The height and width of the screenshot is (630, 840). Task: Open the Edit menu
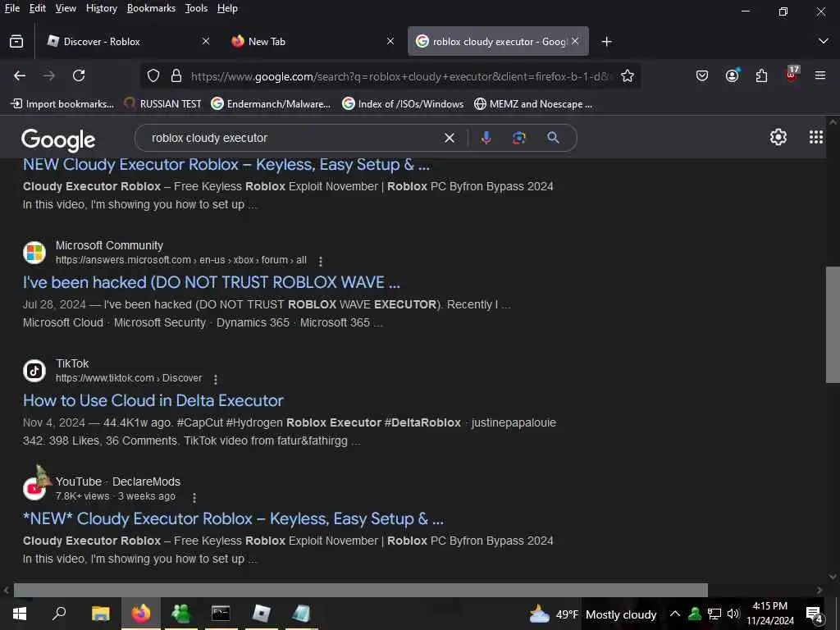click(38, 8)
